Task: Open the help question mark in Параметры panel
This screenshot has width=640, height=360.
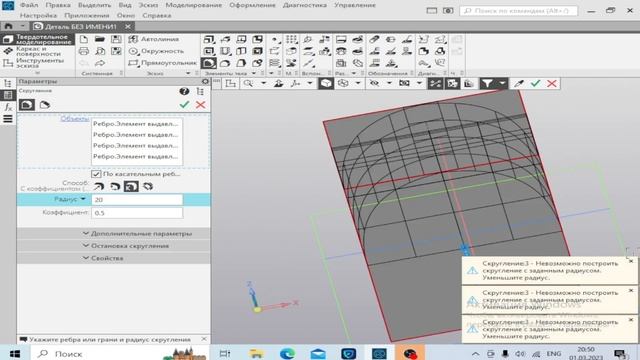Action: (x=184, y=91)
